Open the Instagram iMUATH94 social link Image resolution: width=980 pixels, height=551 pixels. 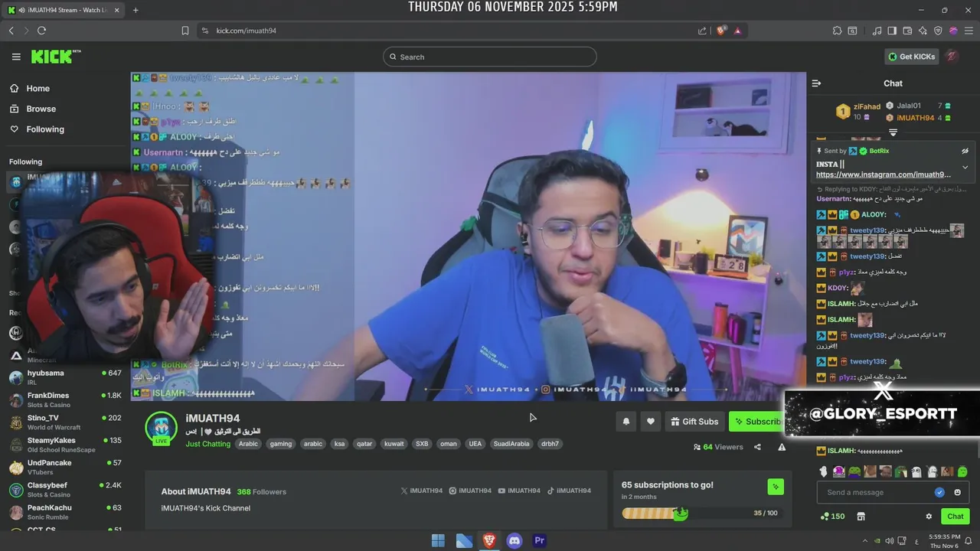tap(470, 491)
